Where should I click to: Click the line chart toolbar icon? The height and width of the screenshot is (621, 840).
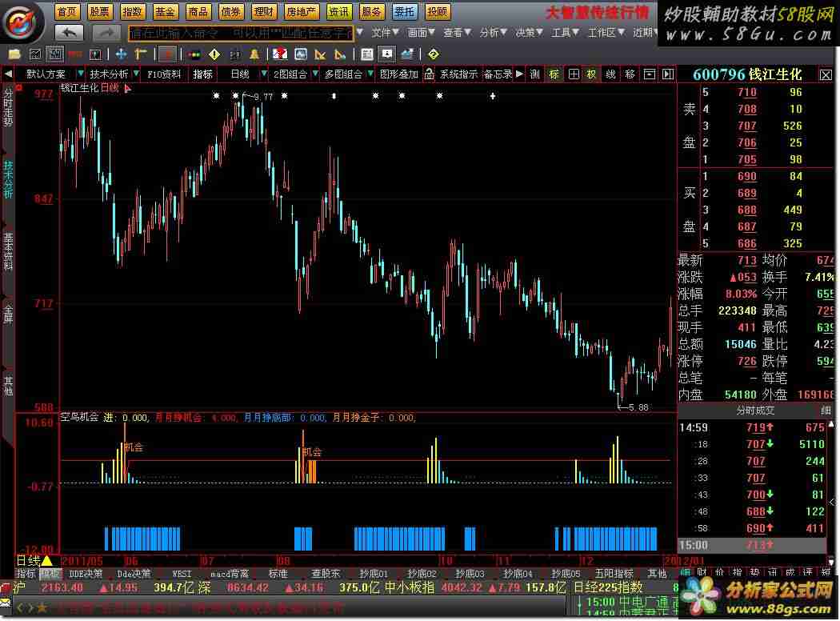(x=35, y=54)
